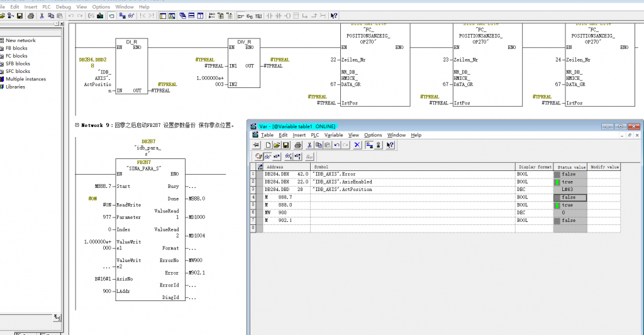Open Variable menu in Var window
Screen dimensions: 644x335
333,135
